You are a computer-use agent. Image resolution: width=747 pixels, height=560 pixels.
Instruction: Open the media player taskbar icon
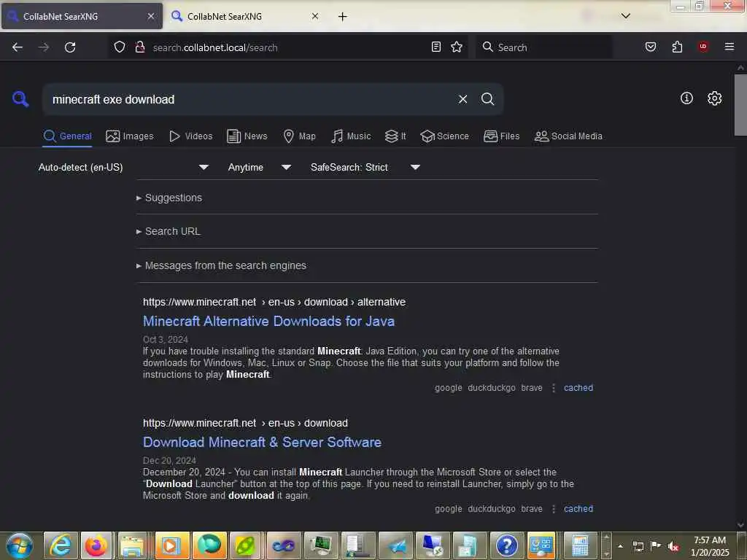[171, 545]
